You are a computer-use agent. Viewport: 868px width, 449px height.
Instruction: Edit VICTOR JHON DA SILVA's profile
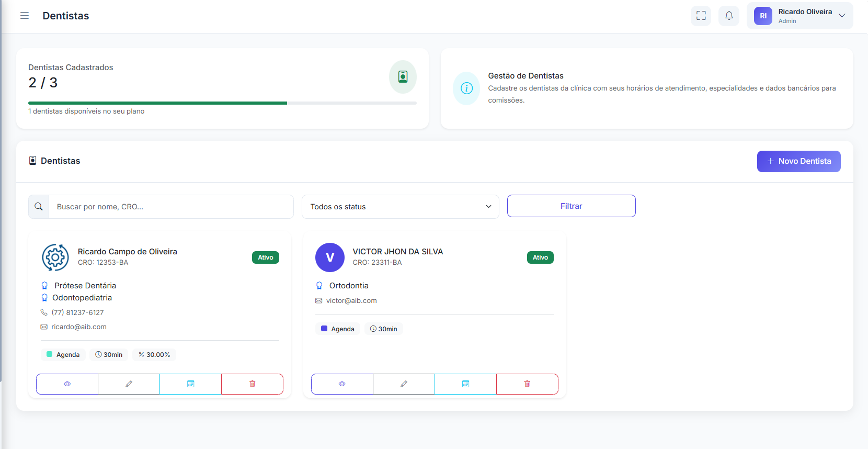(x=404, y=384)
